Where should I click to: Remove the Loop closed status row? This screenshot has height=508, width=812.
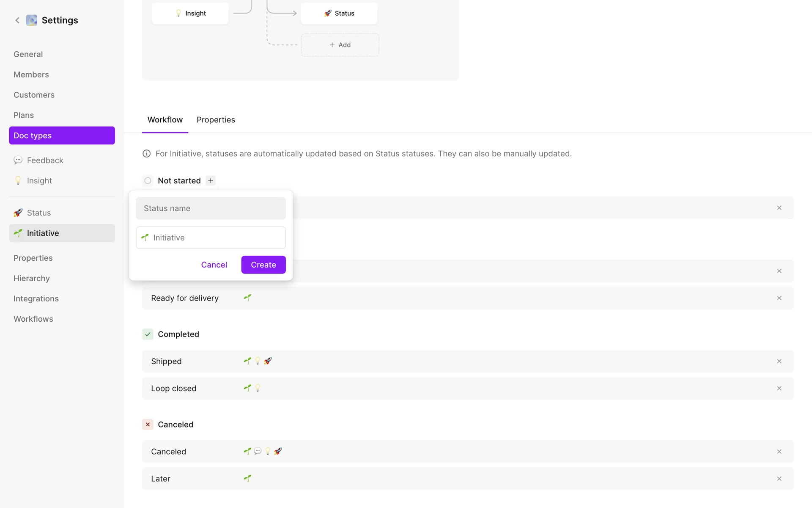tap(779, 389)
